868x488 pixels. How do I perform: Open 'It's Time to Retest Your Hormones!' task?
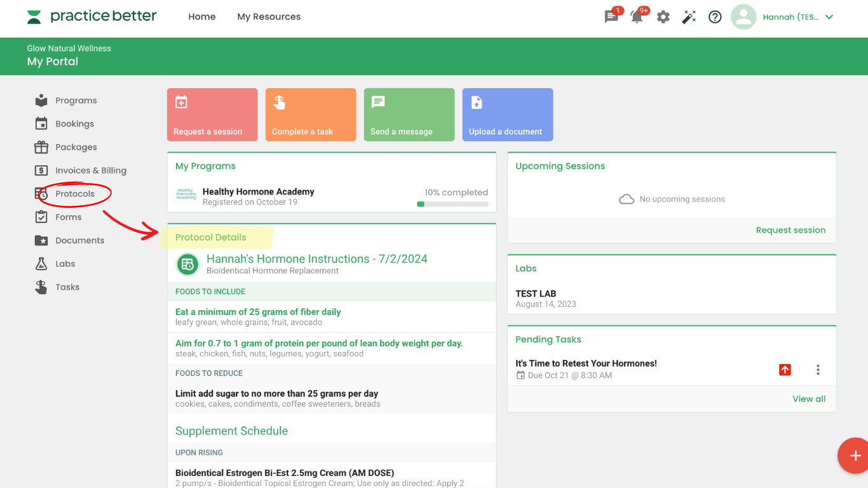[586, 363]
